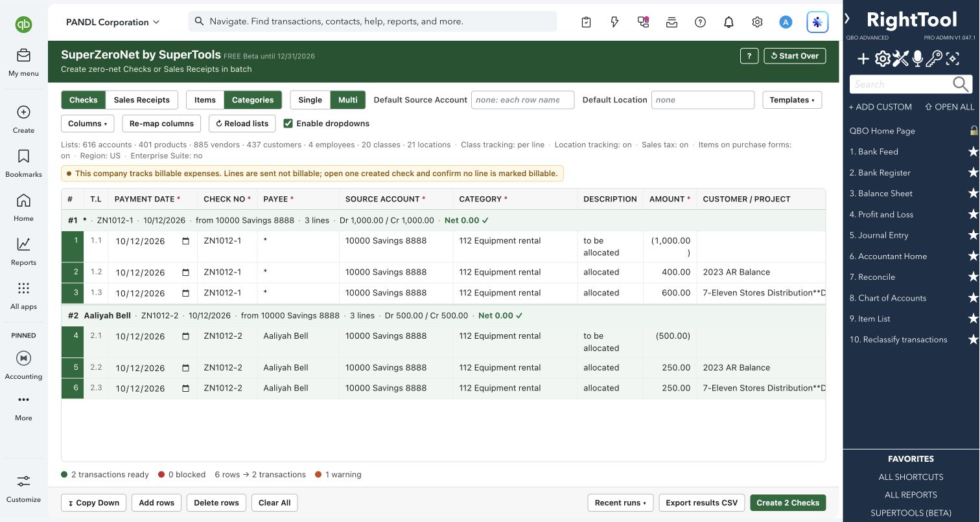Select the Checks toggle option

coord(84,100)
